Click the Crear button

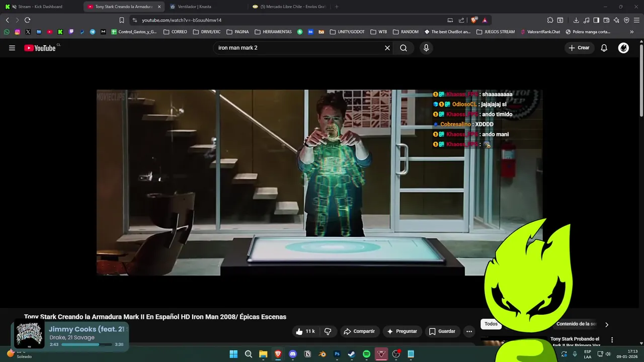(x=579, y=48)
